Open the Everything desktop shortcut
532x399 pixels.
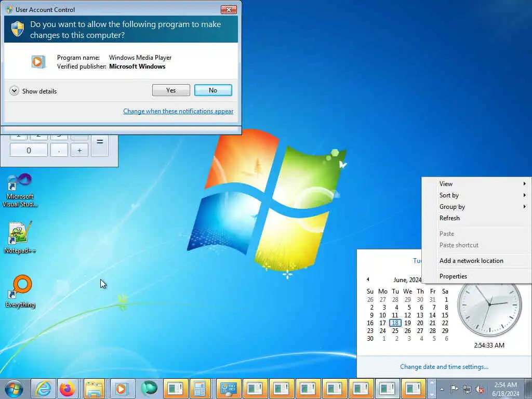pos(20,291)
